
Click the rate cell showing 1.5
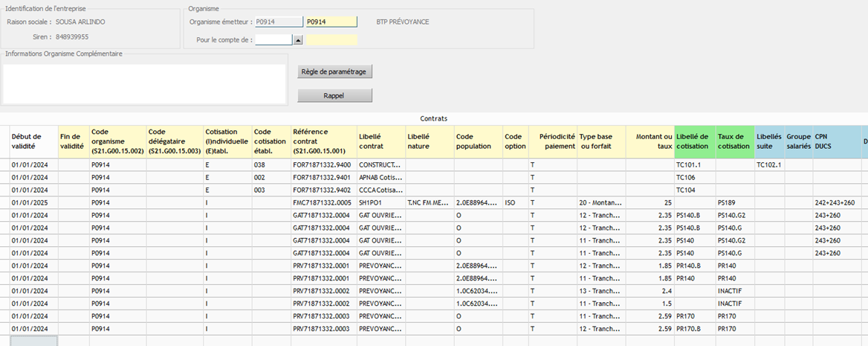coord(650,304)
